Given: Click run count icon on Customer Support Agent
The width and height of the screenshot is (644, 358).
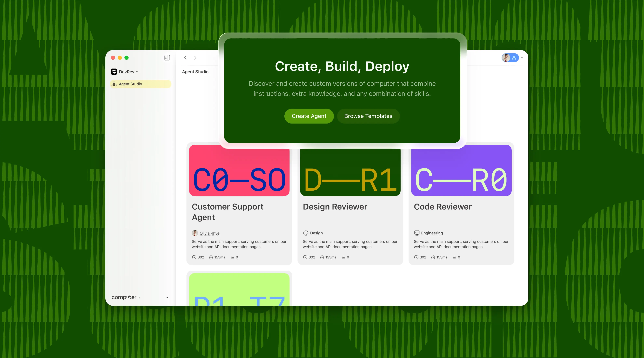Looking at the screenshot, I should pyautogui.click(x=194, y=257).
